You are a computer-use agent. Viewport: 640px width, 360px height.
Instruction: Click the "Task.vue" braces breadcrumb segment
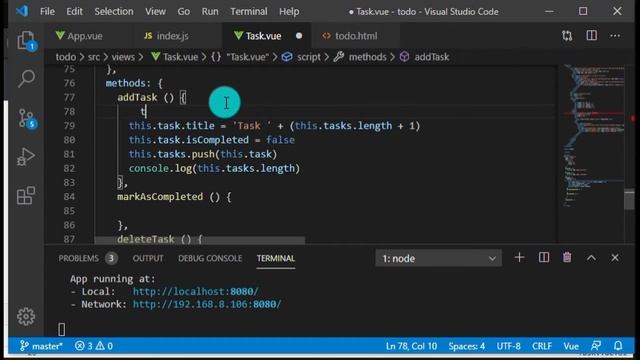(x=240, y=57)
